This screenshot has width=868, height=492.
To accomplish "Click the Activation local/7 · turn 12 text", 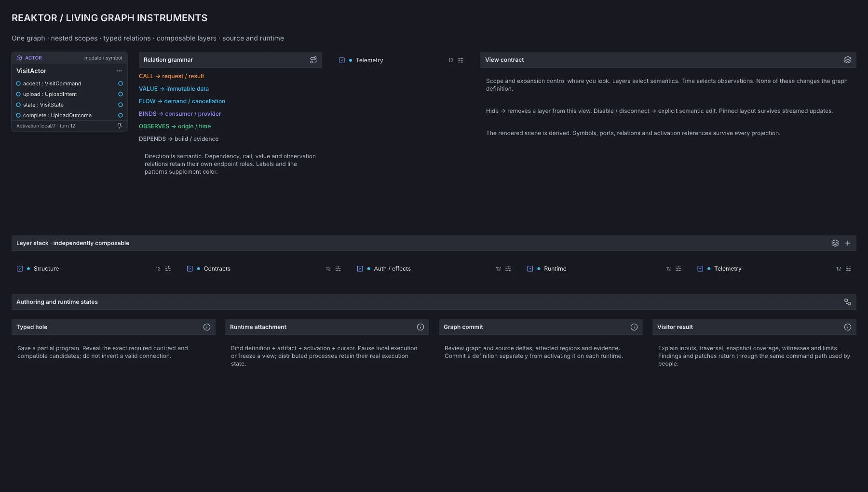I will click(46, 126).
